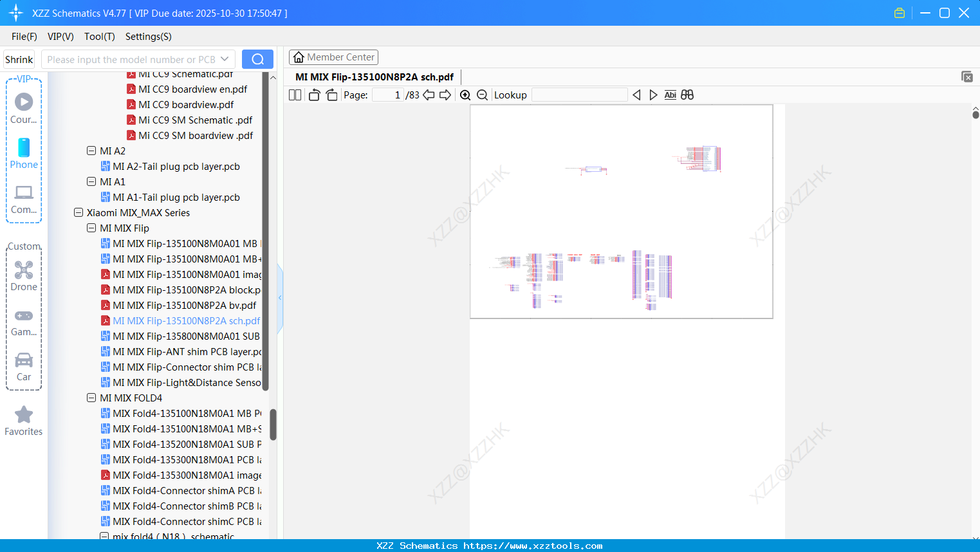This screenshot has width=980, height=552.
Task: Switch to MI MIX Flip-135100N8P2A sch.pdf tab
Action: click(374, 77)
